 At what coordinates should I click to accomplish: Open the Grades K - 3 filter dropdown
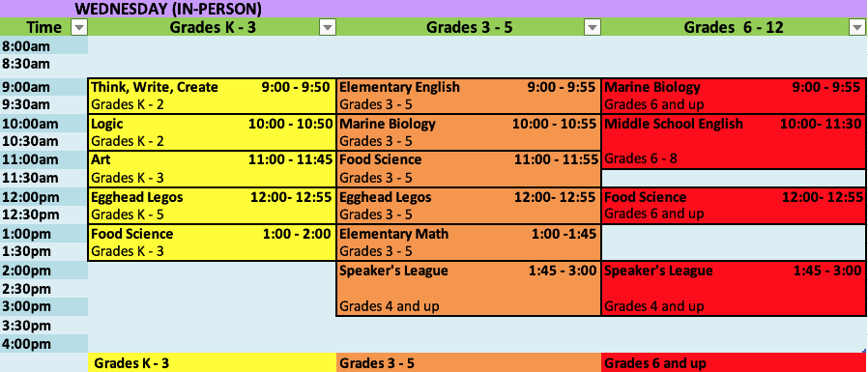[329, 27]
